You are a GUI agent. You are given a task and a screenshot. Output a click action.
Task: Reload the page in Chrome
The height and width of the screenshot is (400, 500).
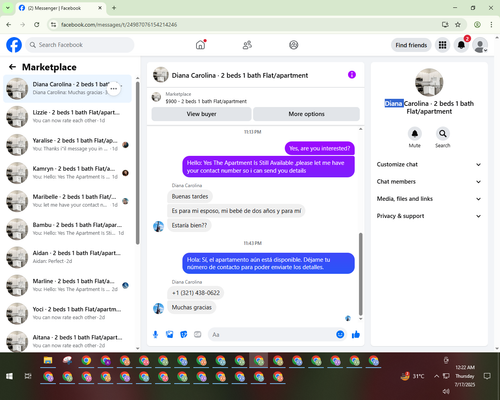coord(37,25)
